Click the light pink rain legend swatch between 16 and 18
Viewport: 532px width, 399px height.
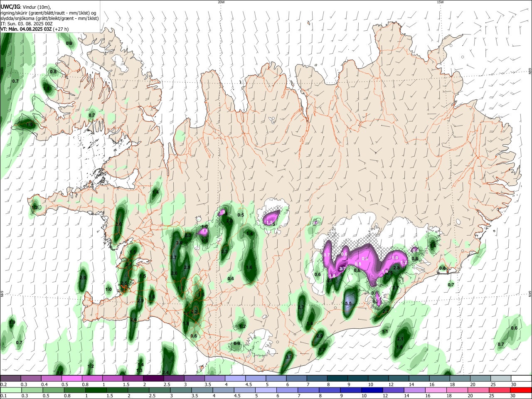click(x=436, y=390)
